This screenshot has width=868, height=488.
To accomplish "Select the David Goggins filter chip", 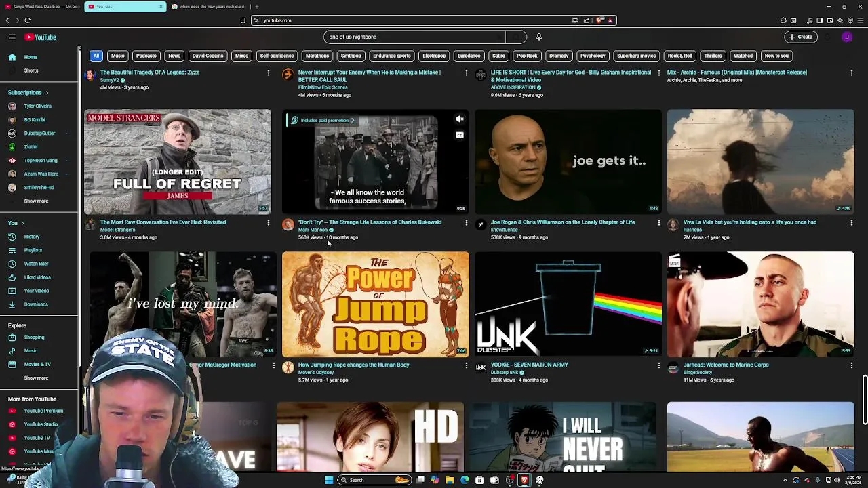I will (x=208, y=56).
